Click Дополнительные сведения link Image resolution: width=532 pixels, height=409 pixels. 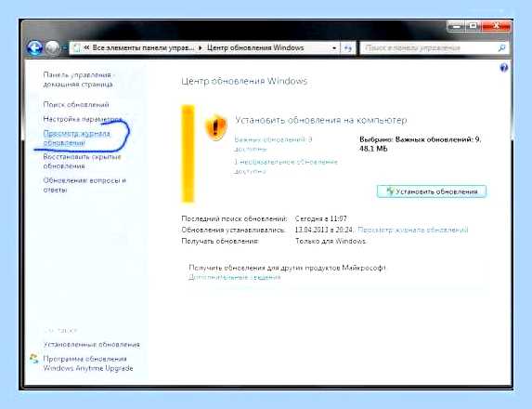(235, 277)
